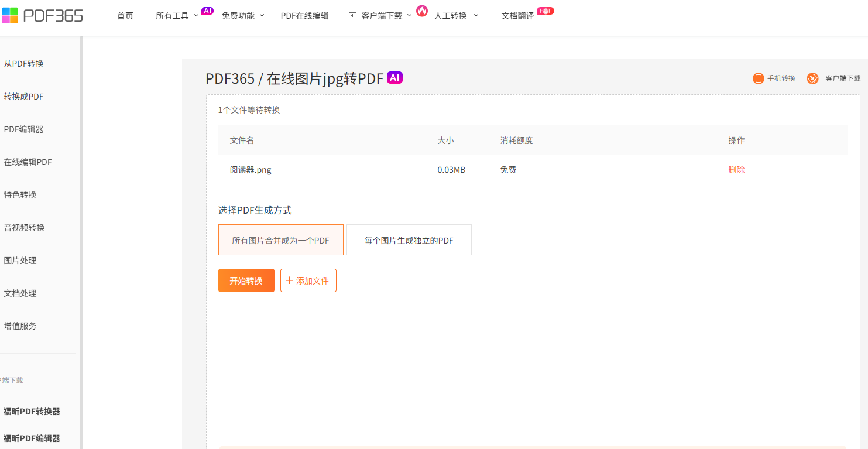Expand the 所有工具 dropdown menu
The width and height of the screenshot is (868, 449).
click(x=177, y=16)
